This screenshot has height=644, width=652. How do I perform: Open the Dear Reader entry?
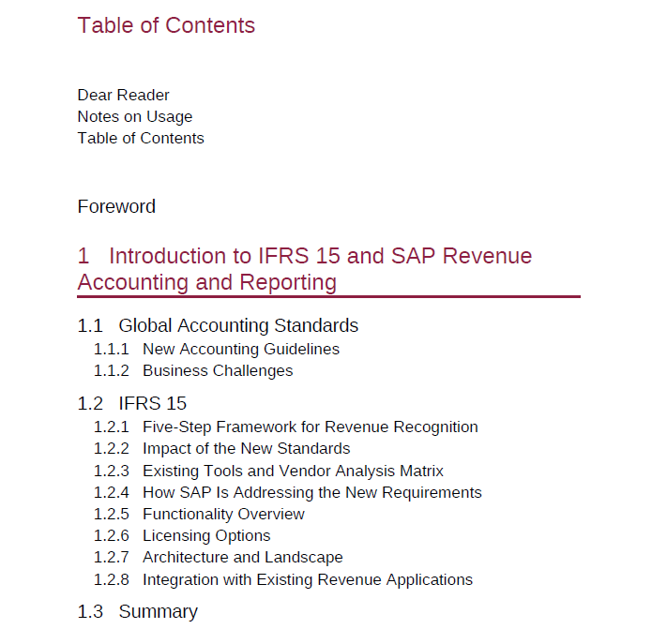[123, 95]
